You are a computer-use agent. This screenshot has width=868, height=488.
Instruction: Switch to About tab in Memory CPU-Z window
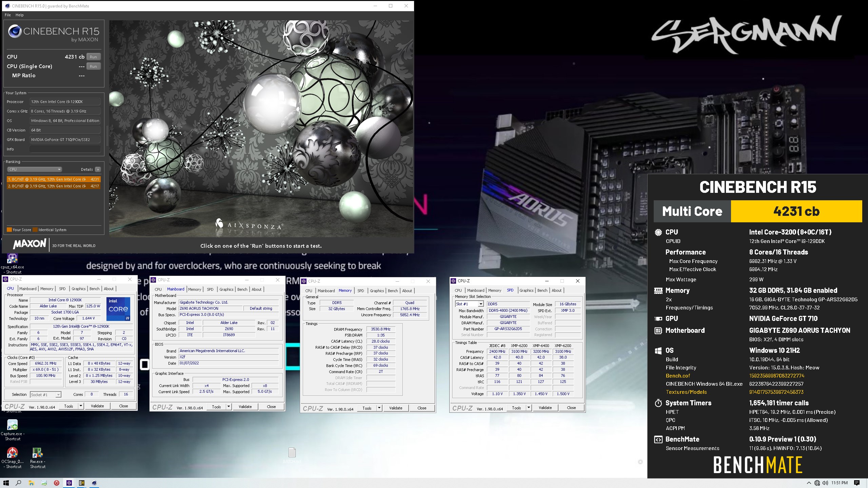pyautogui.click(x=407, y=291)
